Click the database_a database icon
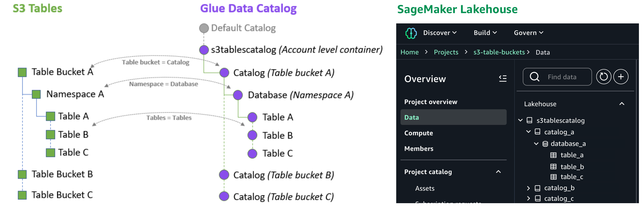 tap(545, 144)
